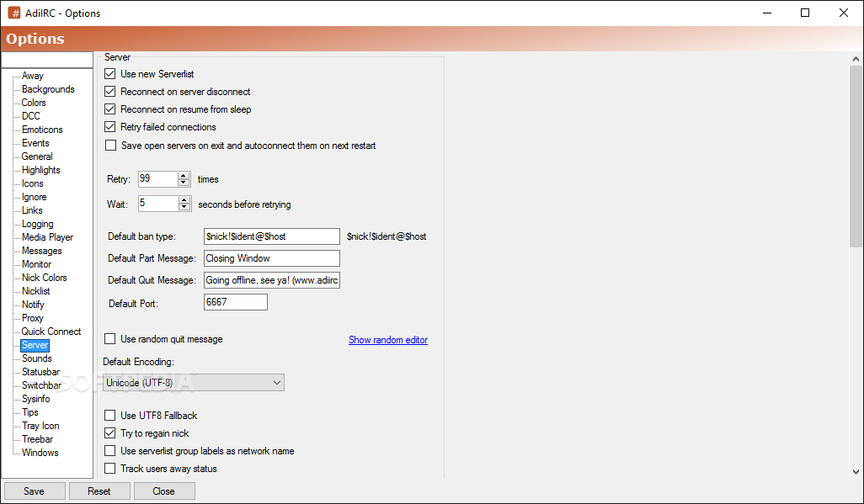The height and width of the screenshot is (504, 864).
Task: Open the Nicklist options page
Action: 36,291
